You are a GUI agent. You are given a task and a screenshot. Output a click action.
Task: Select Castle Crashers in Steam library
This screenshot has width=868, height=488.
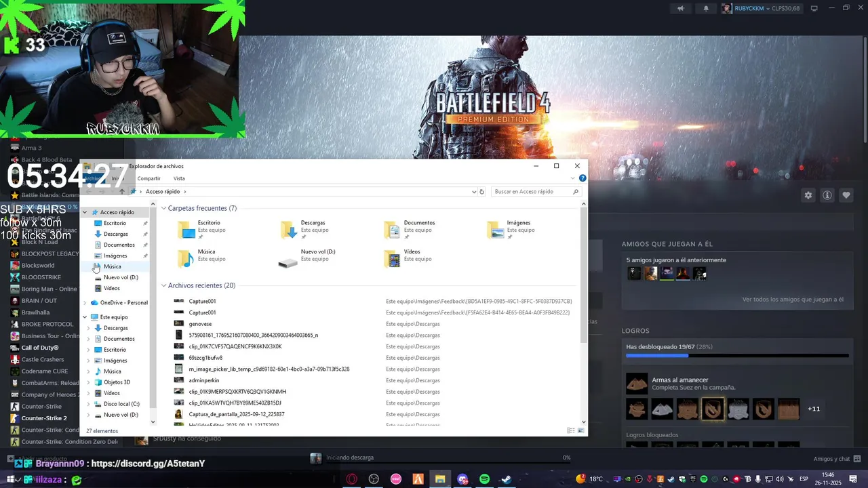[x=42, y=359]
